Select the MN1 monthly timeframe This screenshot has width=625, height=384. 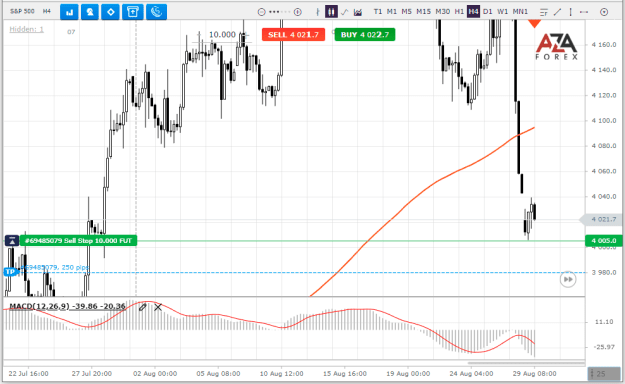[x=520, y=12]
